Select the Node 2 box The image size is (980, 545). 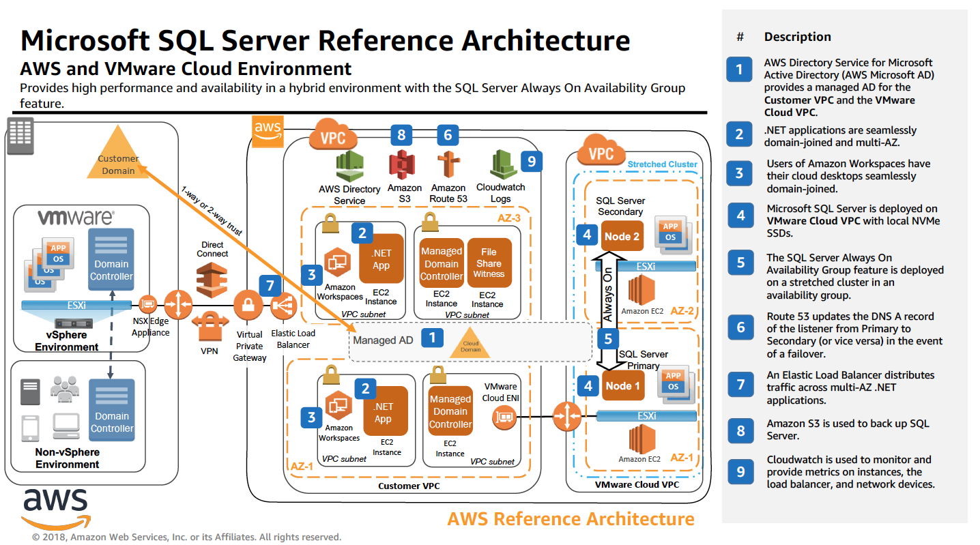[x=622, y=235]
